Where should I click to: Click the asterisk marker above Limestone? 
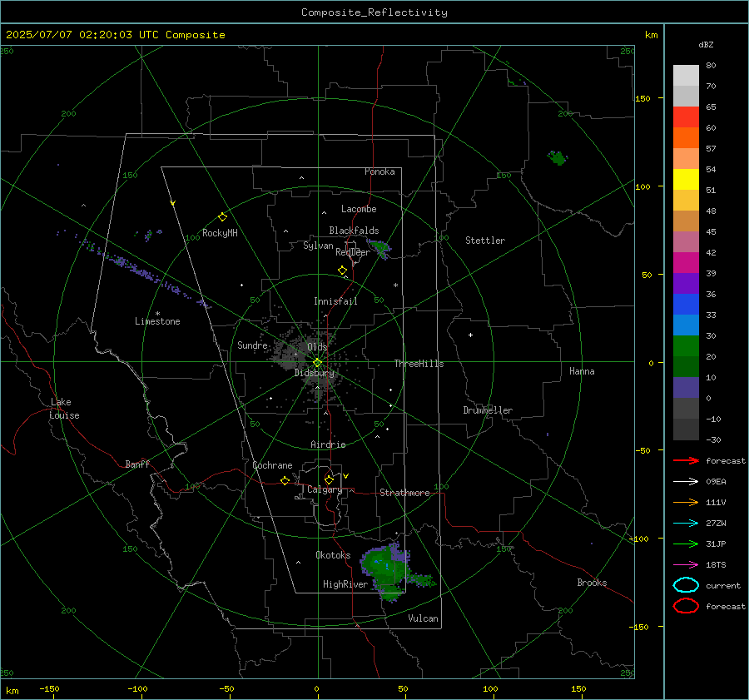coord(157,314)
